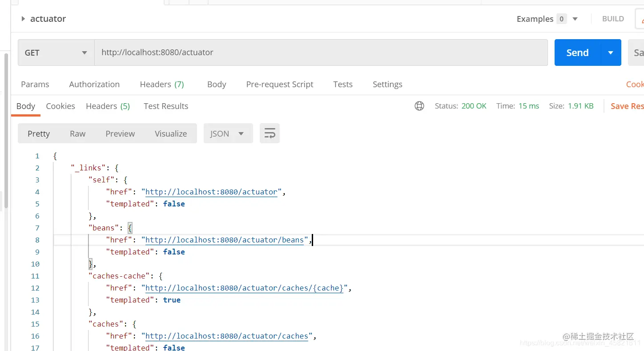Open the JSON format dropdown
The height and width of the screenshot is (351, 644).
tap(228, 133)
